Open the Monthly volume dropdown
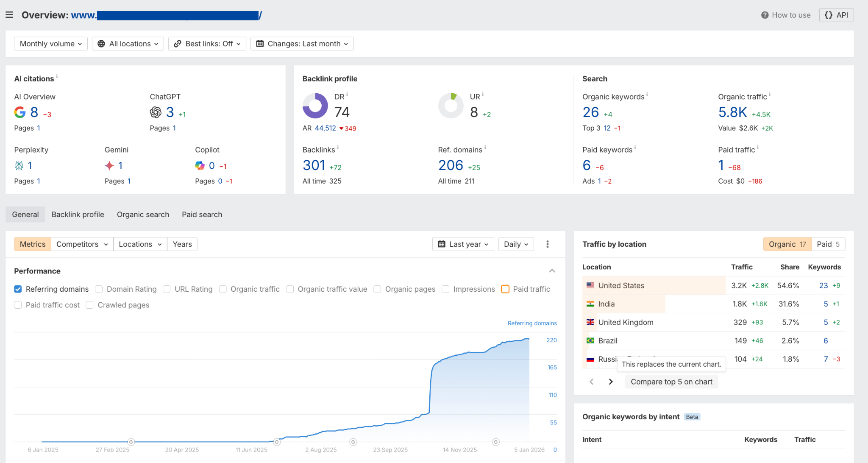The height and width of the screenshot is (463, 868). [50, 43]
